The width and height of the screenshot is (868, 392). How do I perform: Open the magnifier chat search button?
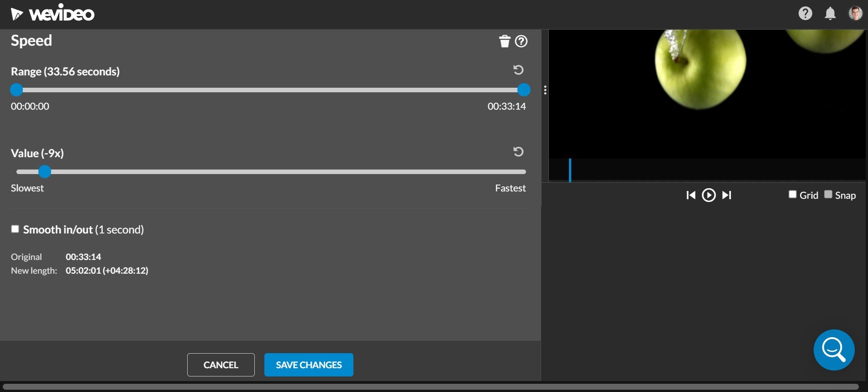(834, 350)
